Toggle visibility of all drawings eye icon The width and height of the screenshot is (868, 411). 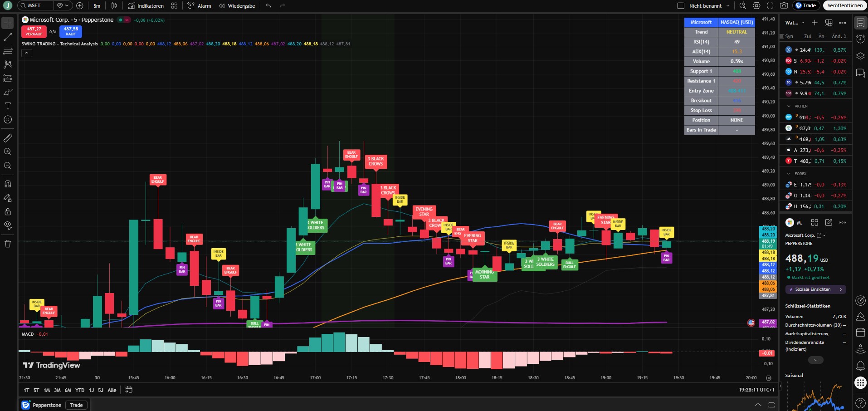(x=8, y=225)
